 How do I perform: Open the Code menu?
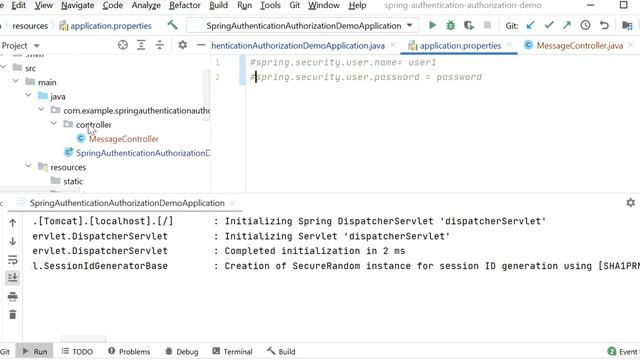113,5
